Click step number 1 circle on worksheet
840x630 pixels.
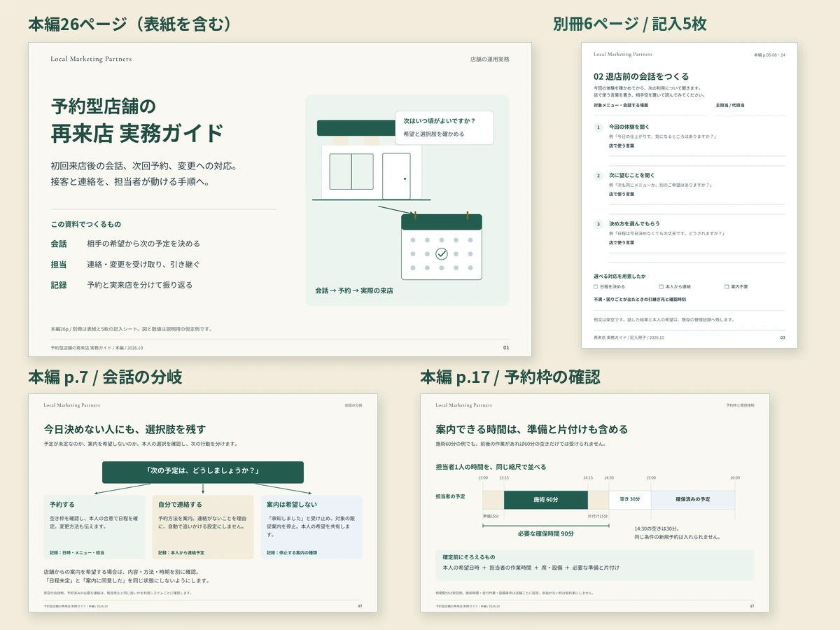pos(598,127)
